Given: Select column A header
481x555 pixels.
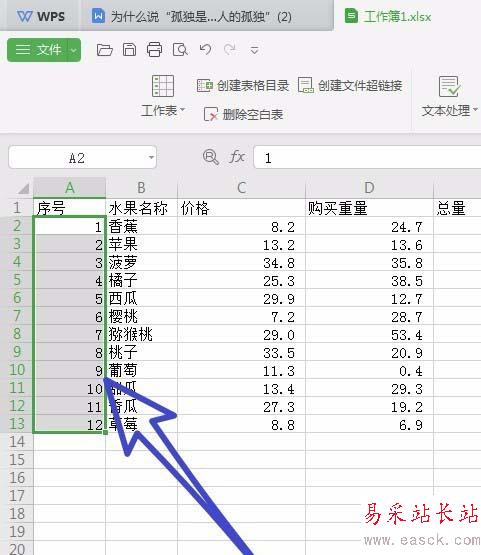Looking at the screenshot, I should (69, 188).
